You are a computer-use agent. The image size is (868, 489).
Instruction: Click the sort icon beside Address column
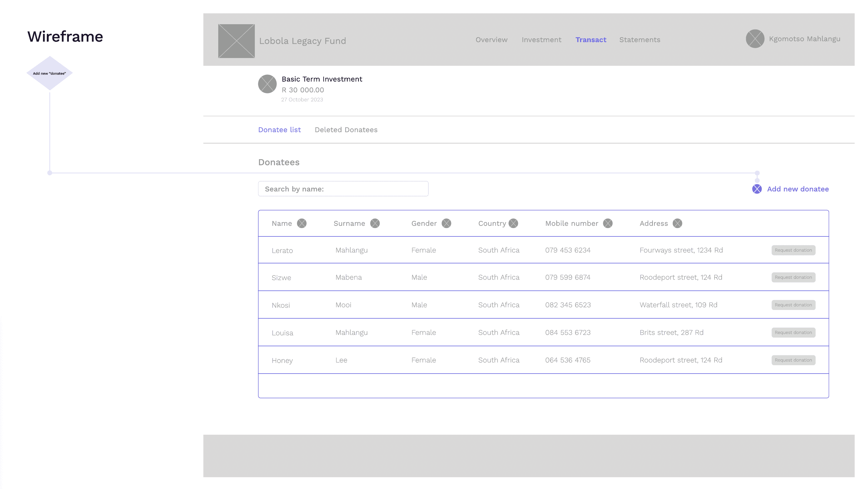(x=677, y=223)
